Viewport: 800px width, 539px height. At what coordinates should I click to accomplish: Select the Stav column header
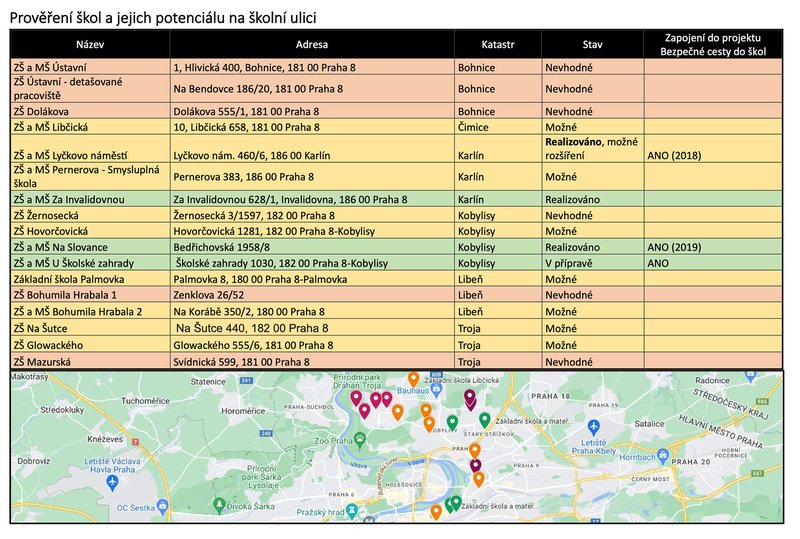593,45
